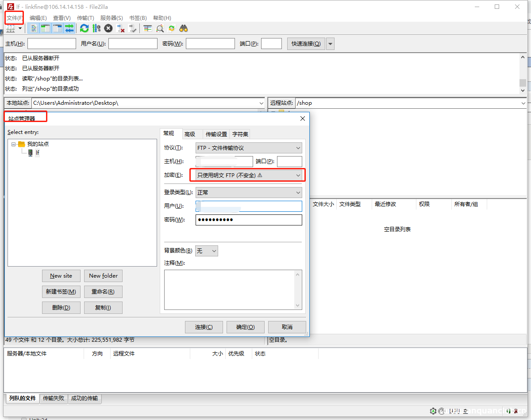This screenshot has height=420, width=531.
Task: Expand the 登录类型 logon type dropdown
Action: (x=249, y=192)
